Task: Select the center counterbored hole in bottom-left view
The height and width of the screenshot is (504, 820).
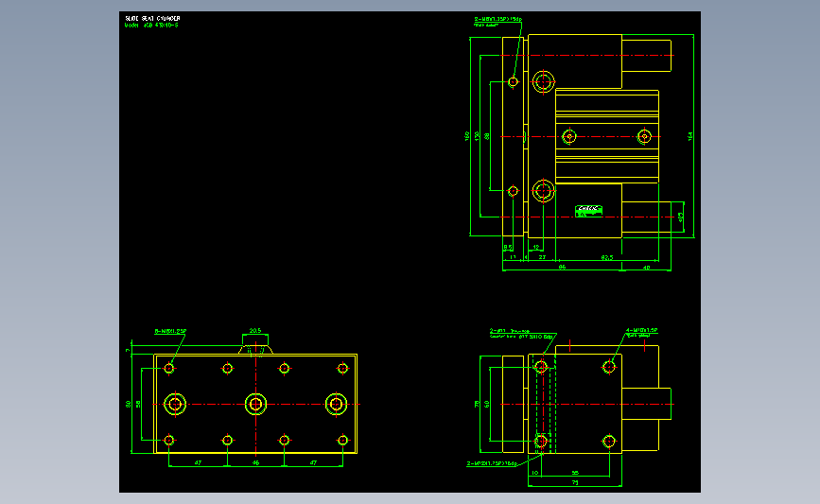Action: 255,404
